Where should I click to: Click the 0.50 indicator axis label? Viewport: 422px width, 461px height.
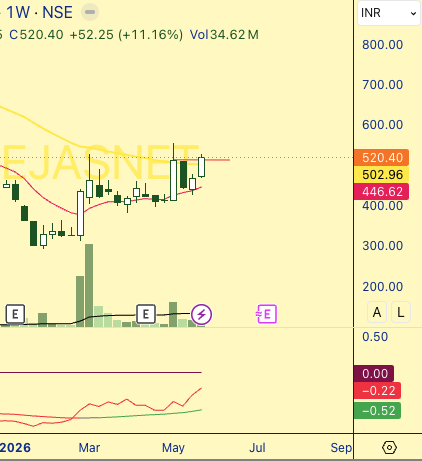point(375,337)
